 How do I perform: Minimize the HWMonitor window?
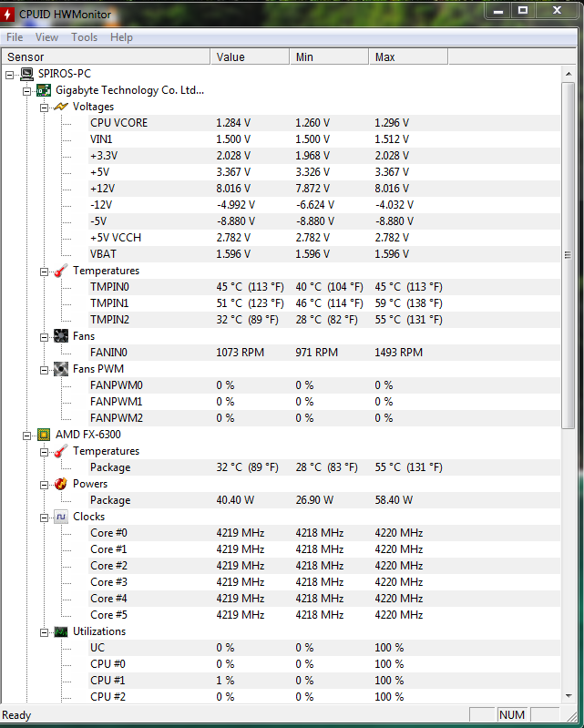(x=498, y=11)
